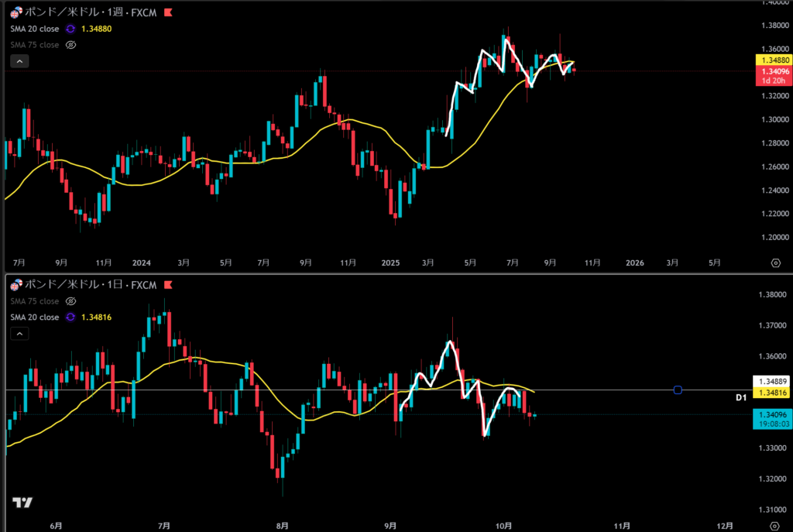
Task: Open chart settings gear on daily chart
Action: click(x=775, y=524)
